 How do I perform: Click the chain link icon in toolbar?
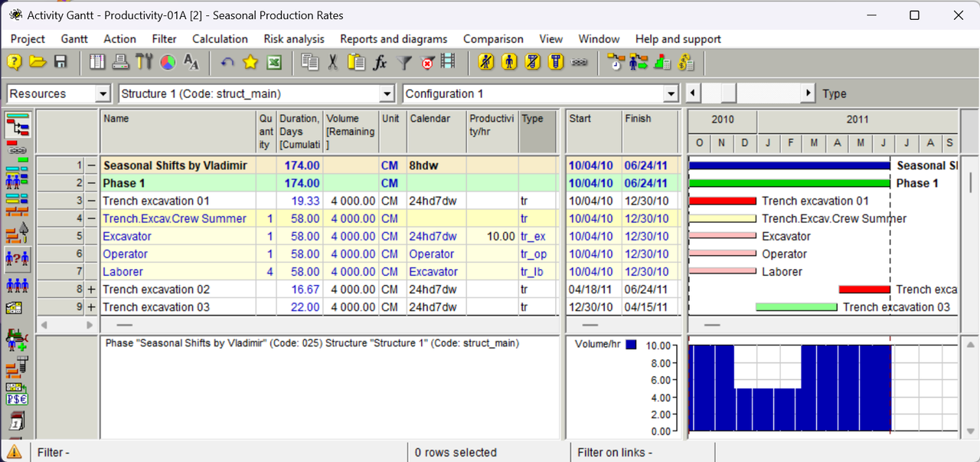pos(580,63)
